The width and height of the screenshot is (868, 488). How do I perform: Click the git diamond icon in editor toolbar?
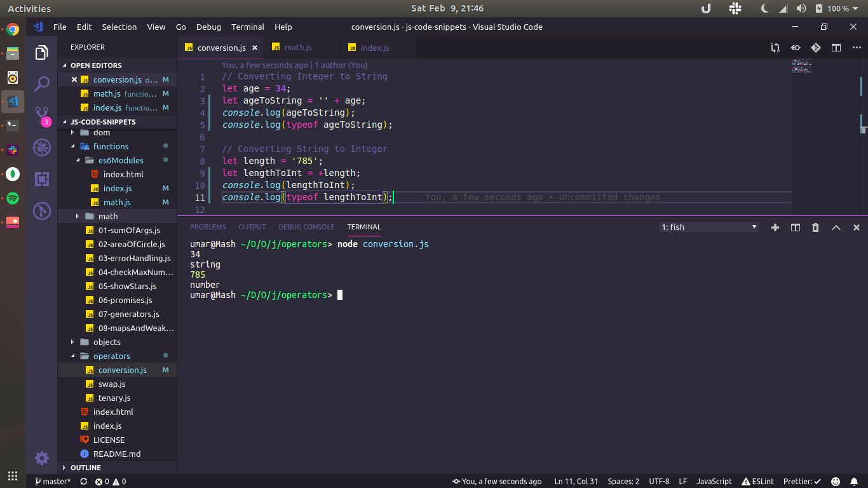816,48
